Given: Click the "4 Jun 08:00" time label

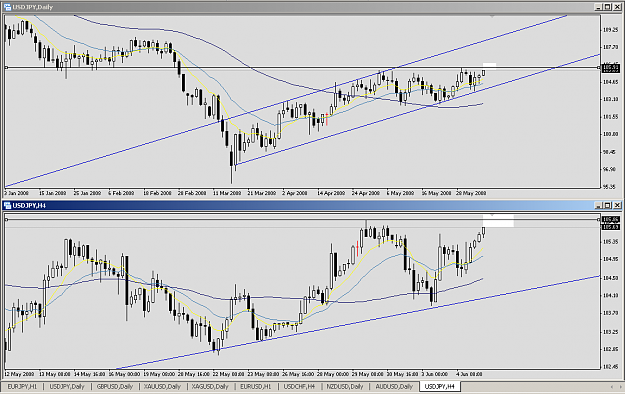Looking at the screenshot, I should [469, 374].
